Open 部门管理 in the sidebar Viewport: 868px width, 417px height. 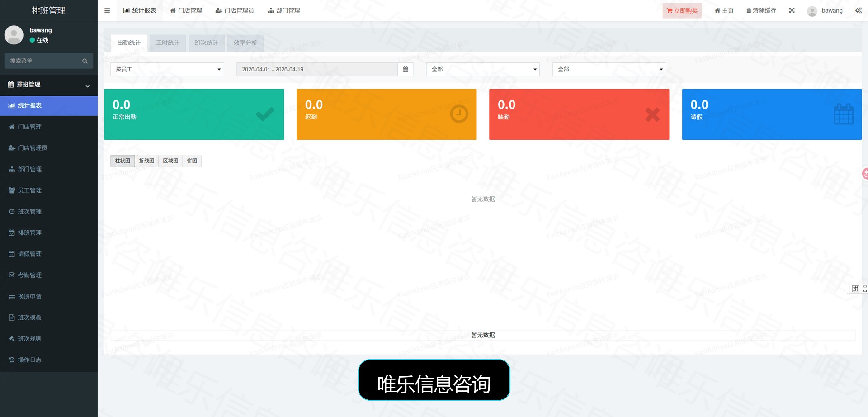point(49,169)
